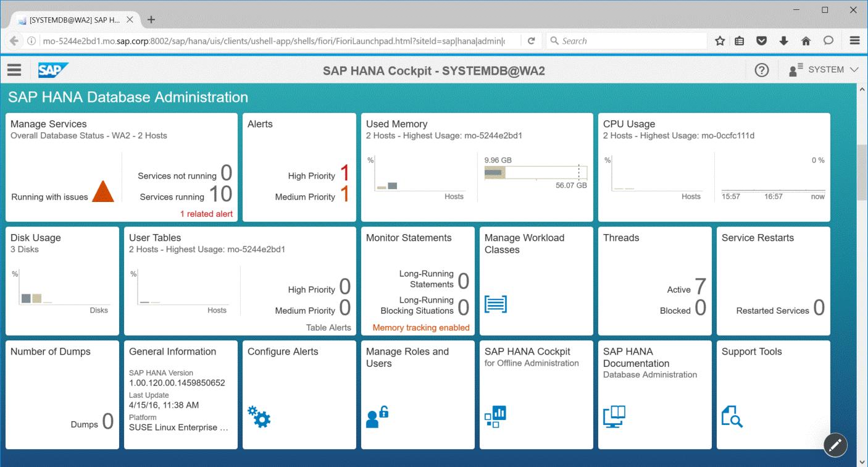Screen dimensions: 868x467
Task: Click the scrollbar up arrow
Action: 862,90
